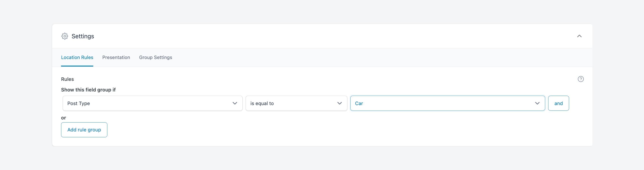Click the Settings gear icon

(65, 36)
